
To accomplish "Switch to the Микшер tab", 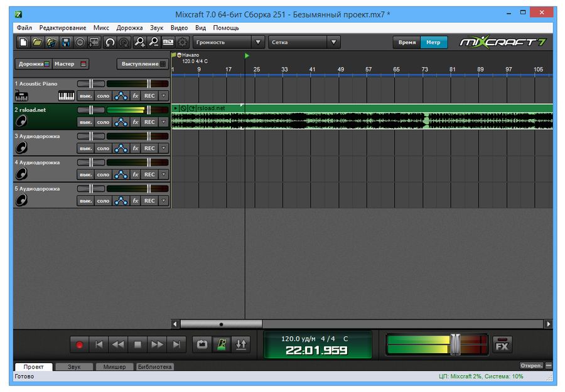I will pos(115,367).
